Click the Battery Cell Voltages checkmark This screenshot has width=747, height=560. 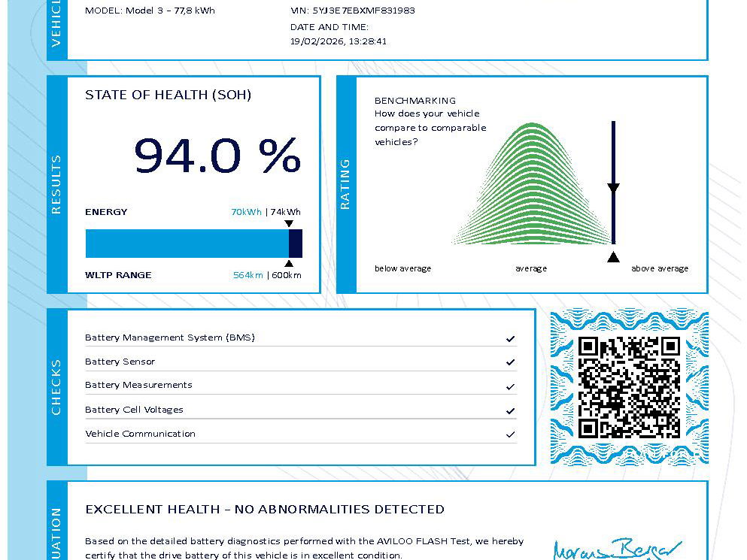coord(510,411)
